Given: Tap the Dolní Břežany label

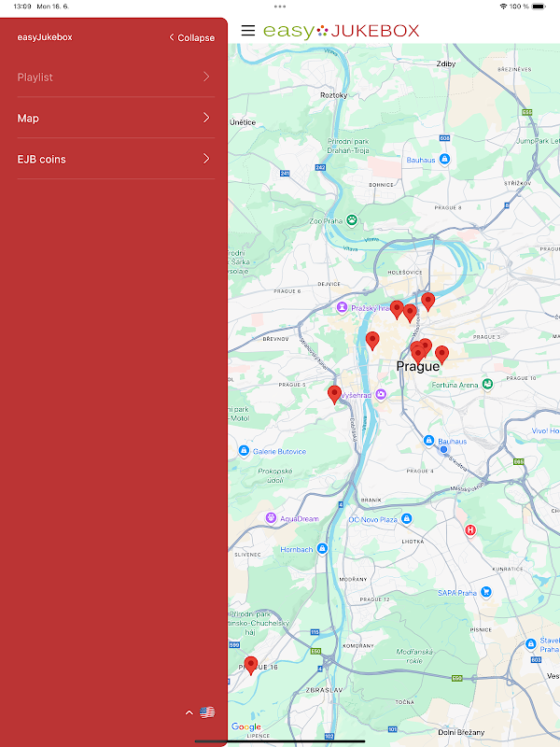Looking at the screenshot, I should [461, 732].
